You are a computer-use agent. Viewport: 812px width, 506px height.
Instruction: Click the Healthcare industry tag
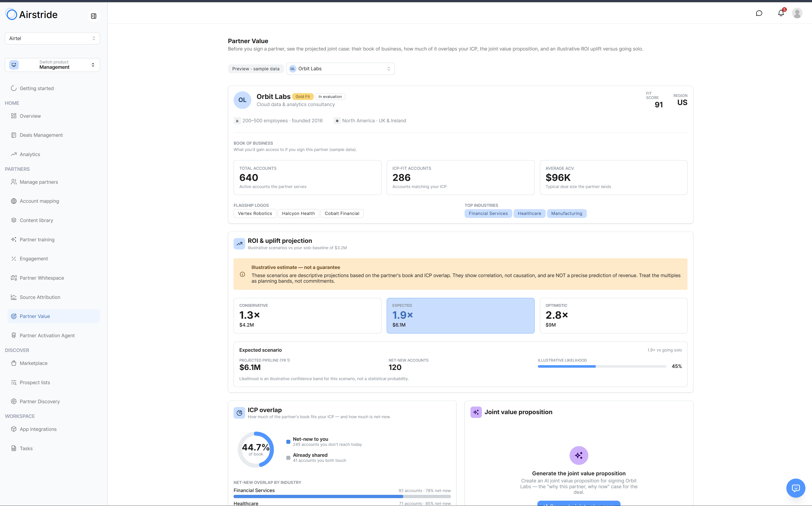coord(529,213)
